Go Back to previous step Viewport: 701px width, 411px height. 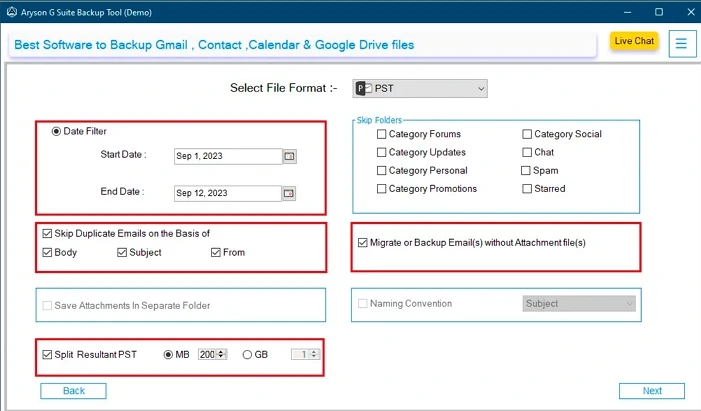point(74,391)
